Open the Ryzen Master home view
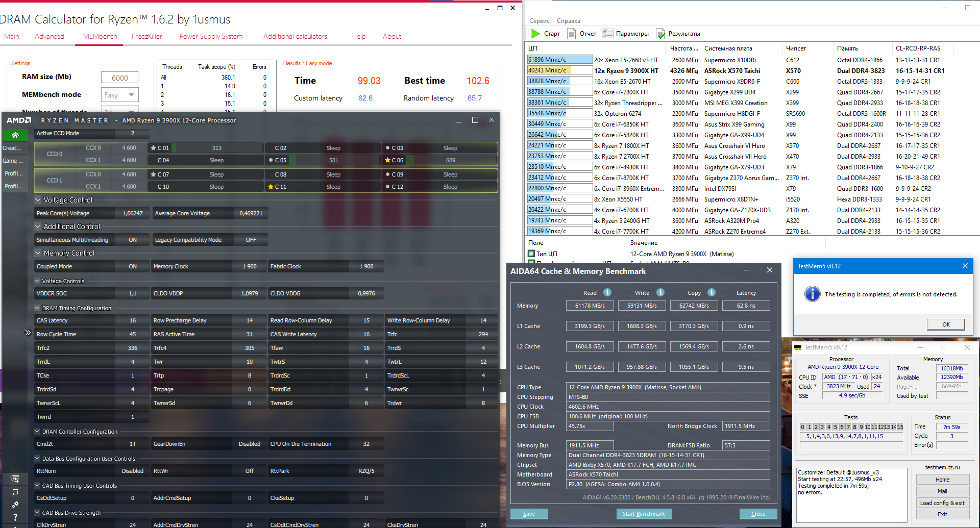 [15, 135]
